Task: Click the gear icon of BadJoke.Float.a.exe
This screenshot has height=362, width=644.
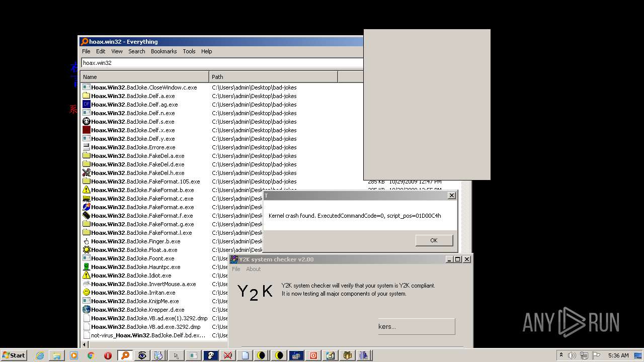Action: coord(86,250)
